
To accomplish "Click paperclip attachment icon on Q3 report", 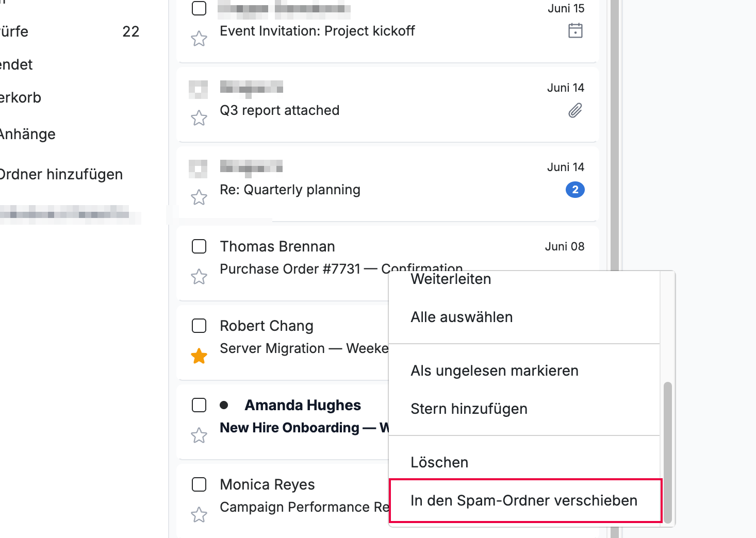I will tap(576, 110).
